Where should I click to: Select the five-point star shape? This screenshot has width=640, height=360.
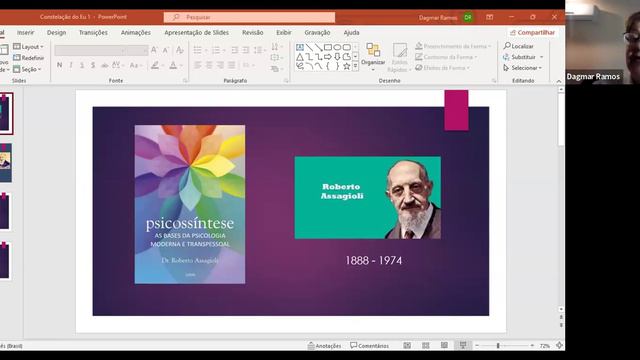(x=347, y=66)
